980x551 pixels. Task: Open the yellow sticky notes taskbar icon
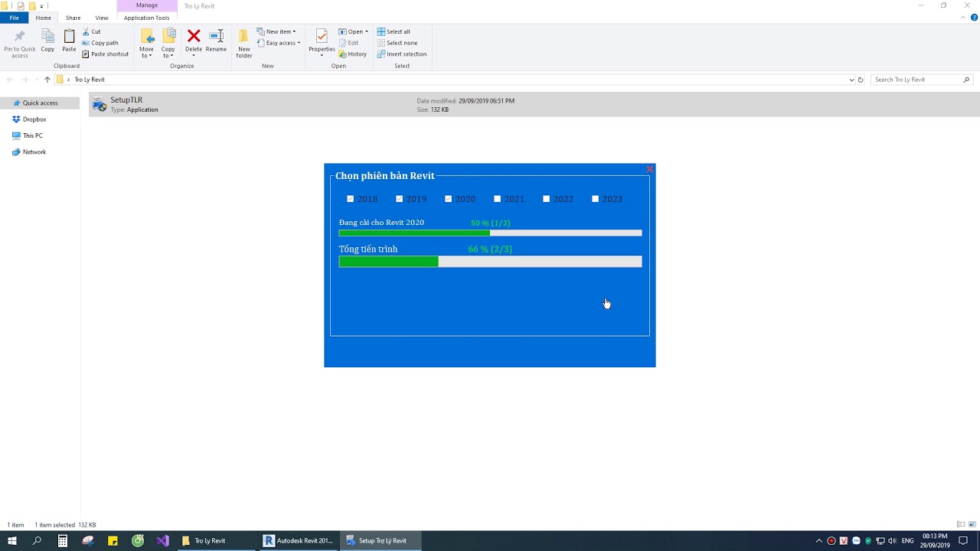click(x=113, y=540)
